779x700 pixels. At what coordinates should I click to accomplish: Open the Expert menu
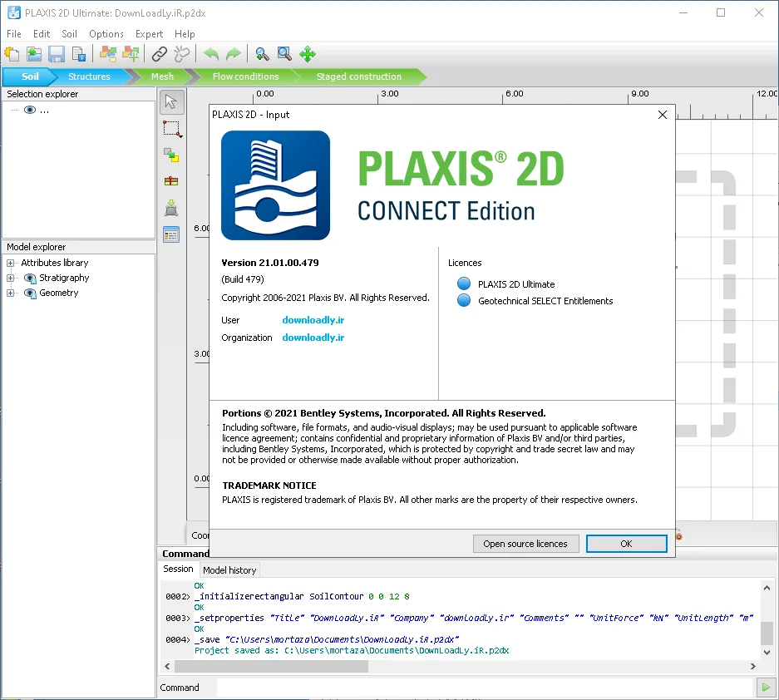149,34
